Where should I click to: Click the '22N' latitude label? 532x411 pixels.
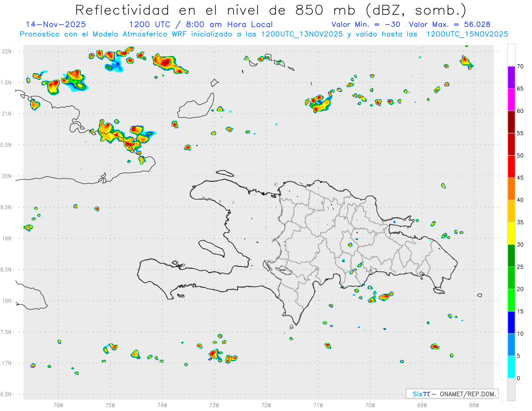tap(7, 51)
